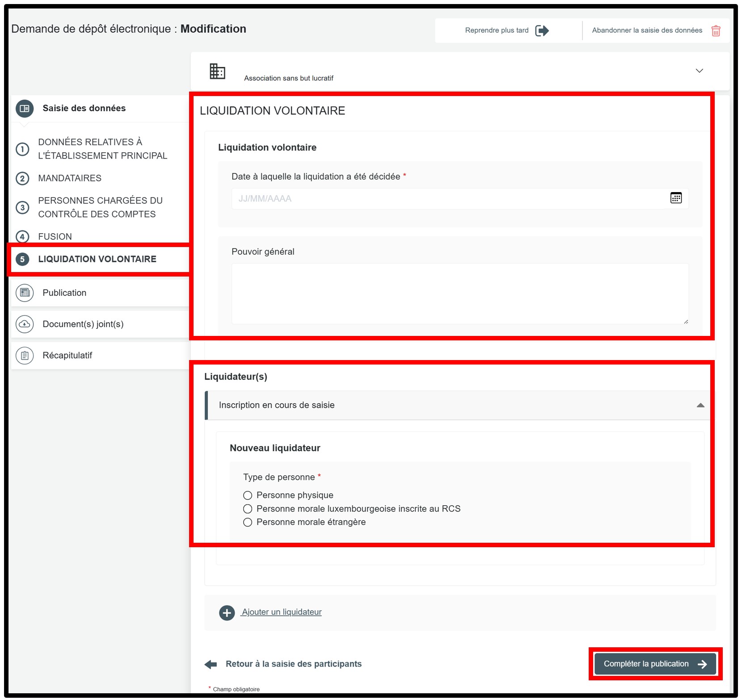Click the exit icon beside Reprendre plus tard
742x700 pixels.
click(x=542, y=31)
